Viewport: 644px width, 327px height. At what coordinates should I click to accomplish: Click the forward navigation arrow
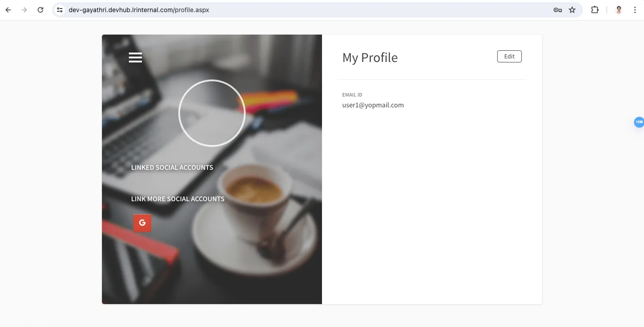point(24,9)
